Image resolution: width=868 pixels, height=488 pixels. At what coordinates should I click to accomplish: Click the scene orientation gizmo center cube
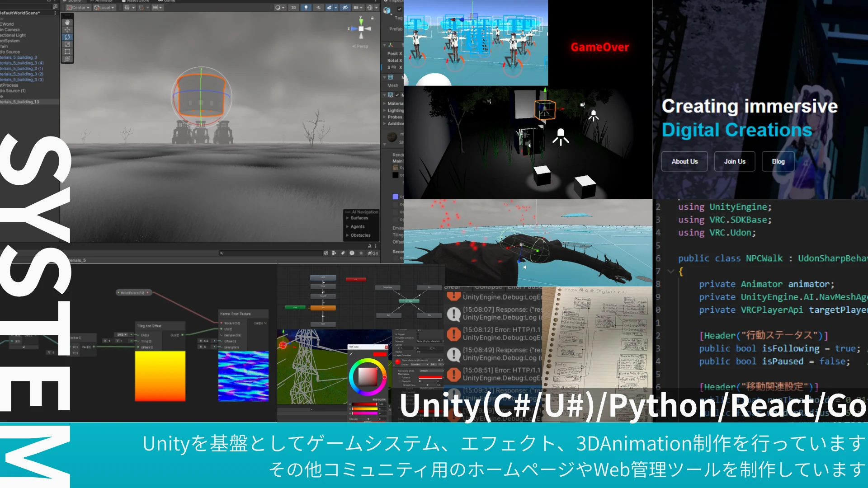[x=361, y=28]
